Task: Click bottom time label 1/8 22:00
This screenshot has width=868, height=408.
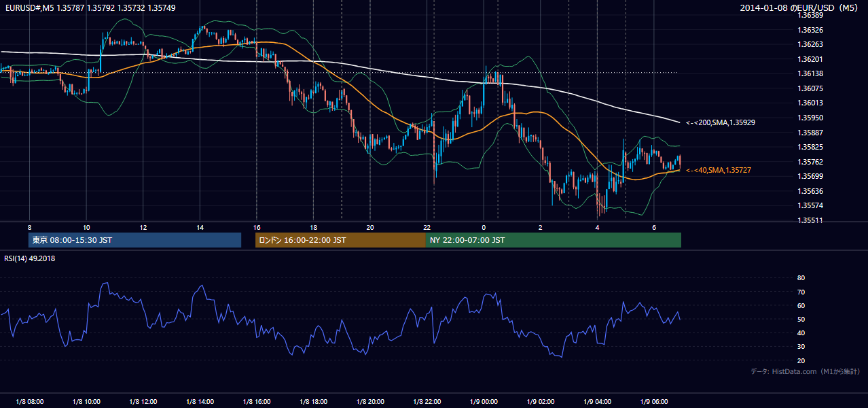Action: (x=427, y=401)
